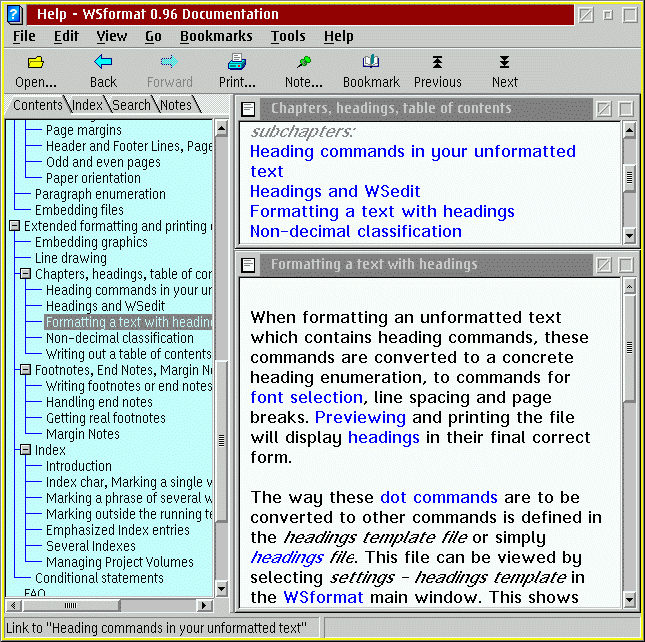Click the Forward arrow icon
The image size is (645, 642).
169,62
